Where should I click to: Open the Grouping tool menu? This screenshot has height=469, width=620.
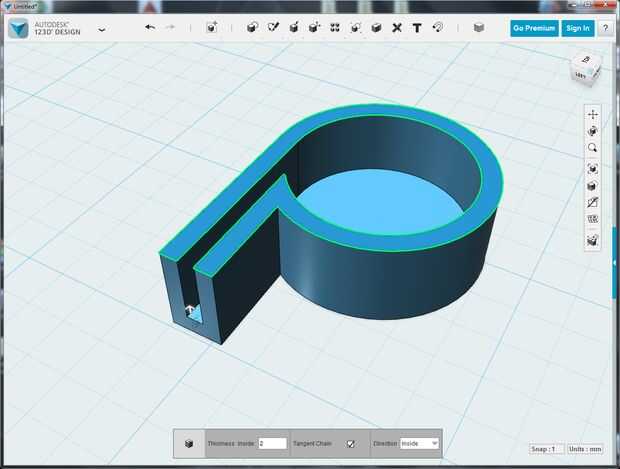pyautogui.click(x=355, y=28)
